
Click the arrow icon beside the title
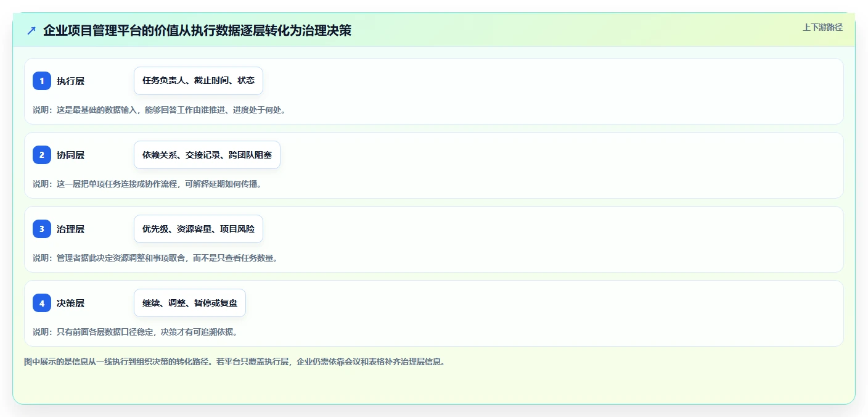coord(31,30)
